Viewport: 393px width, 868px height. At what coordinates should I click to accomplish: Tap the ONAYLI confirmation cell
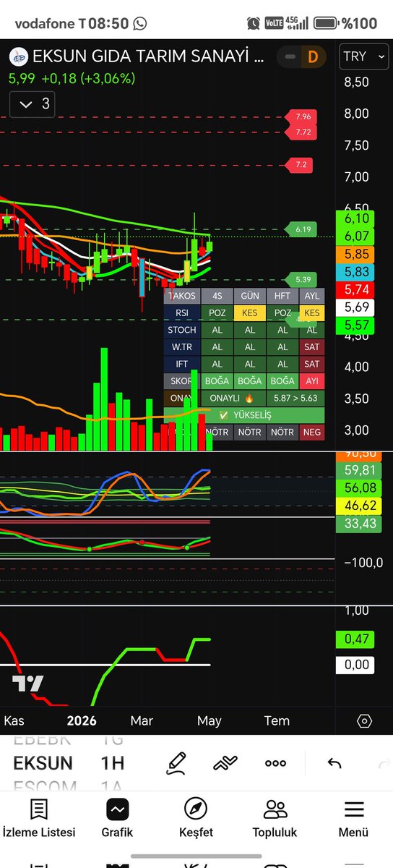(233, 398)
